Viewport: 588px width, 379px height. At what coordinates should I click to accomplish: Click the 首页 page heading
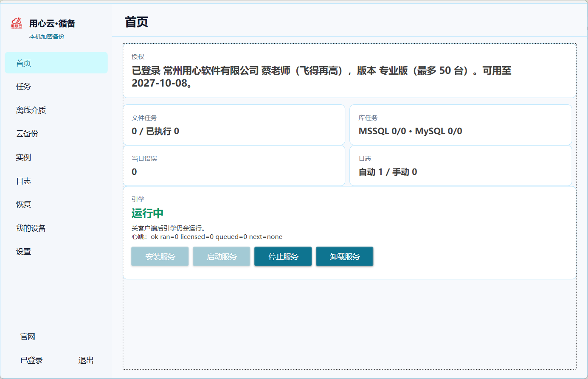pos(137,22)
